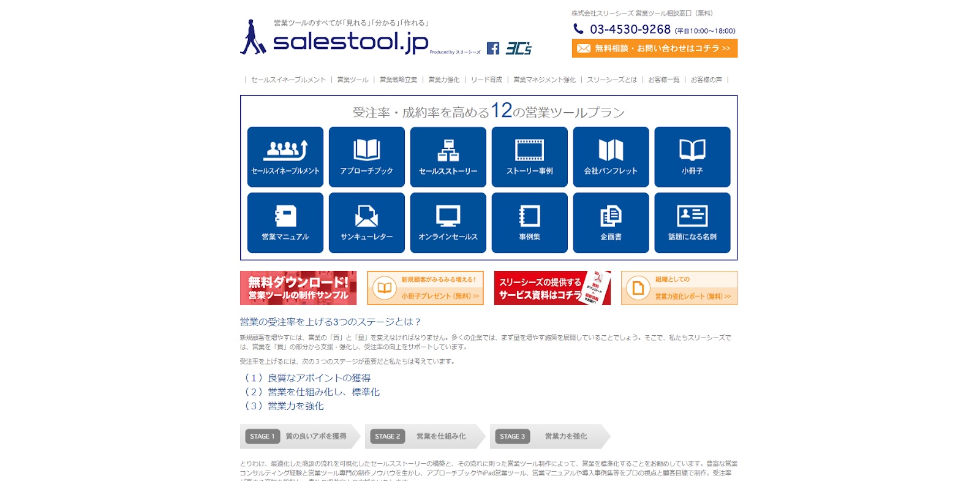This screenshot has height=481, width=980.
Task: Open the 事例集 plan tile
Action: point(529,222)
